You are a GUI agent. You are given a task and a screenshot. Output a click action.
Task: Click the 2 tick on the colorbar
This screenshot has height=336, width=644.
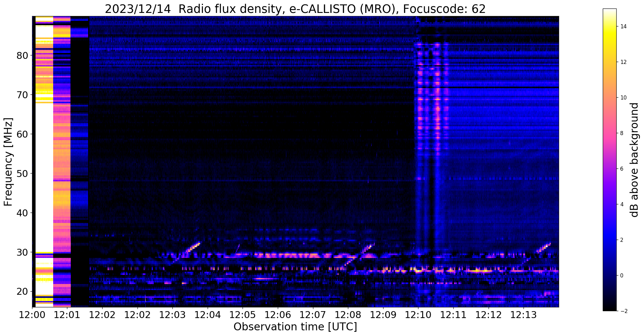(x=621, y=240)
